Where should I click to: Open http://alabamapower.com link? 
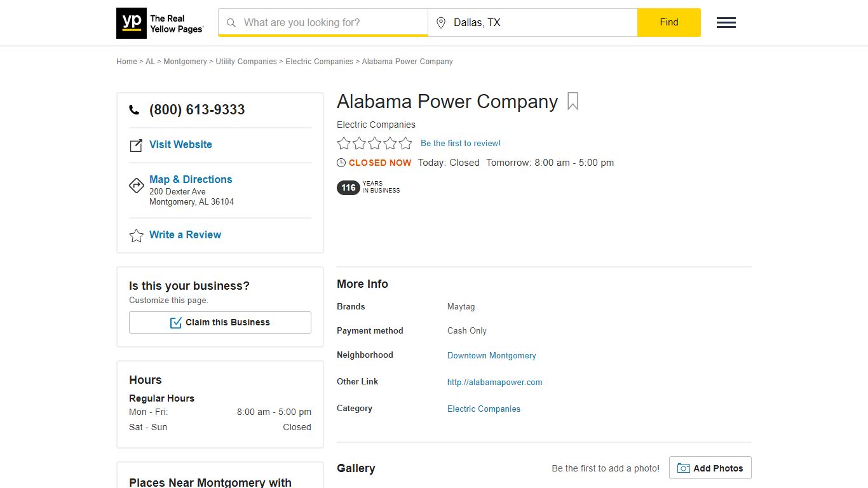(x=494, y=383)
